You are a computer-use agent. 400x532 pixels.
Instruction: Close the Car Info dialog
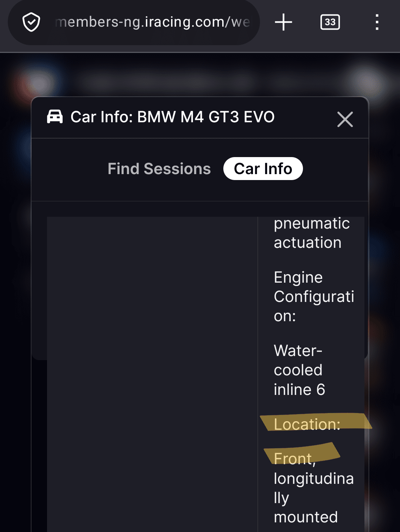pos(345,119)
